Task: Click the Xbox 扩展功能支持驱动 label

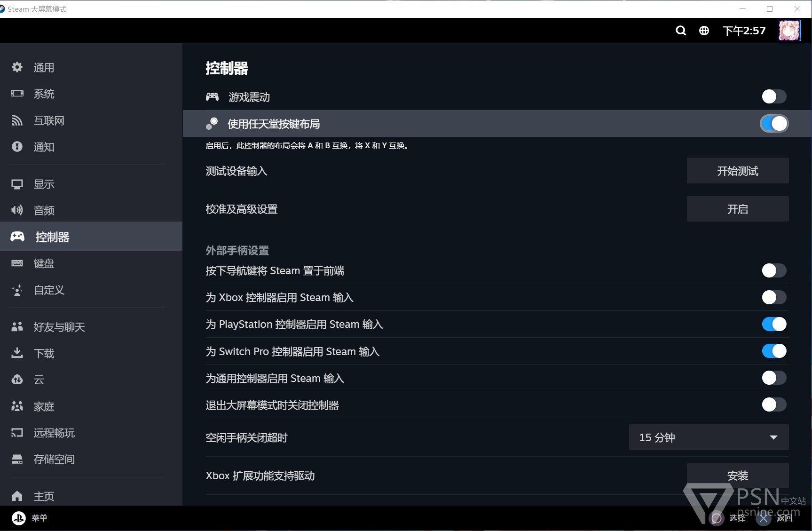Action: coord(260,476)
